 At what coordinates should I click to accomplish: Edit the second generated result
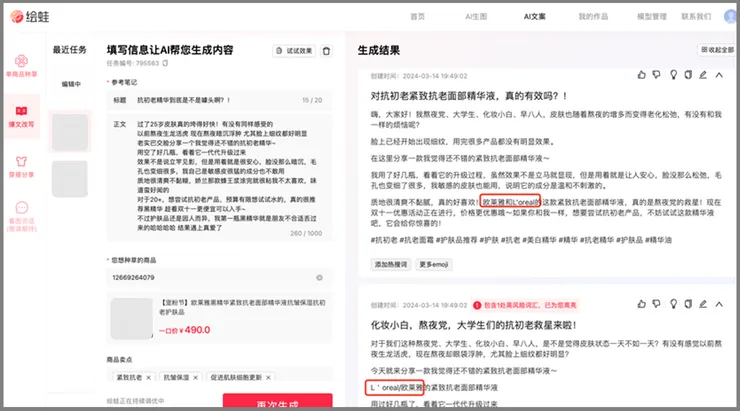(x=703, y=304)
